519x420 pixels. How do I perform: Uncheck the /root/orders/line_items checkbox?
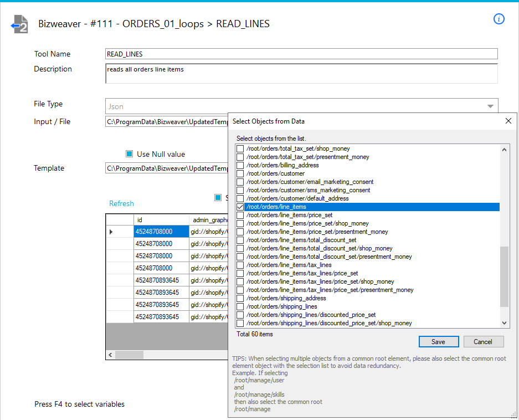pyautogui.click(x=240, y=207)
